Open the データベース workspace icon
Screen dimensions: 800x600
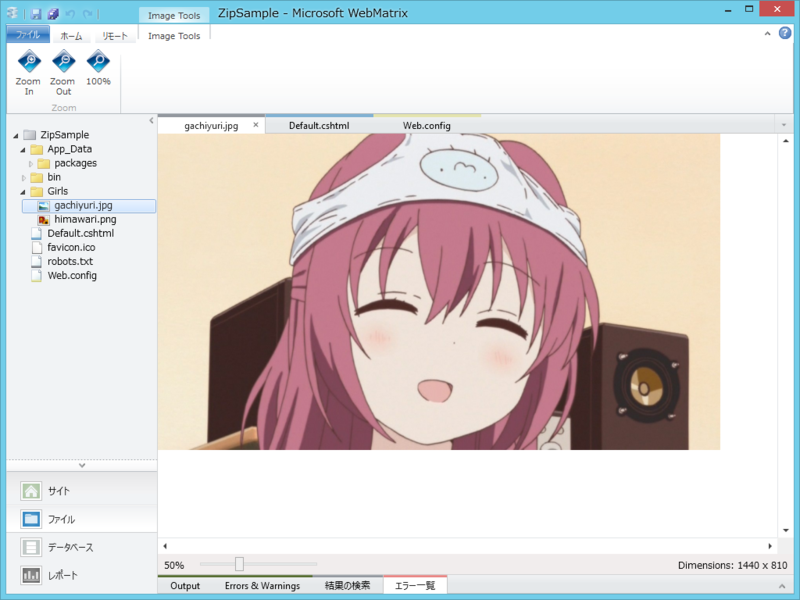pyautogui.click(x=31, y=547)
